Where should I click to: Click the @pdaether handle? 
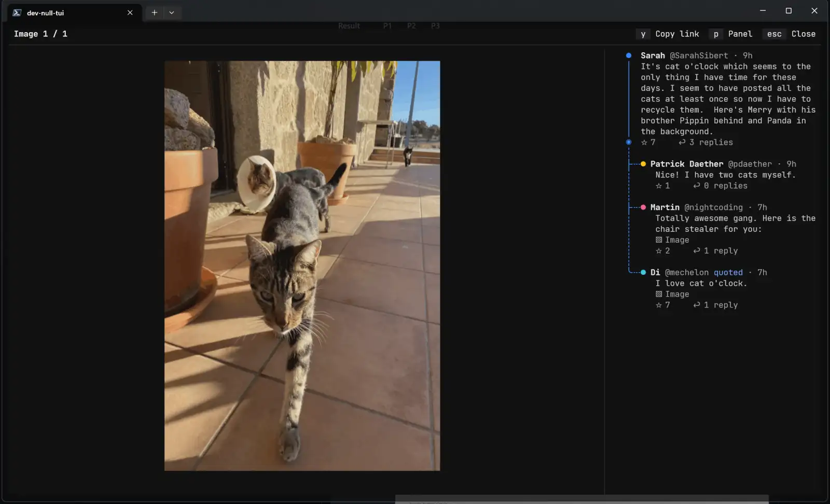click(750, 164)
